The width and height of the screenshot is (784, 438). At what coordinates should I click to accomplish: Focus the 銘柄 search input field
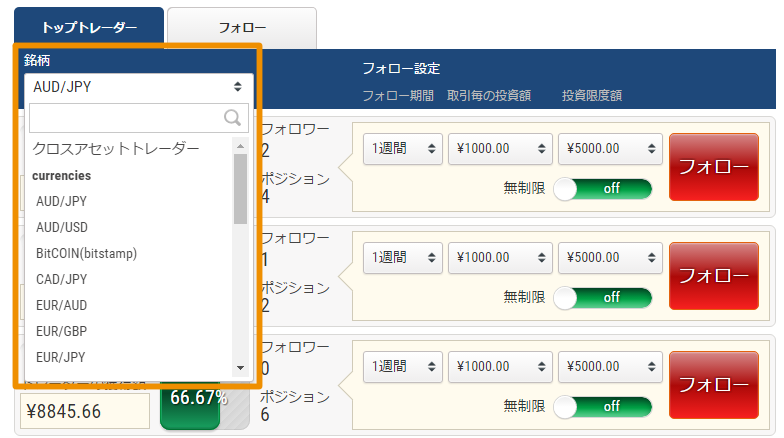point(138,118)
